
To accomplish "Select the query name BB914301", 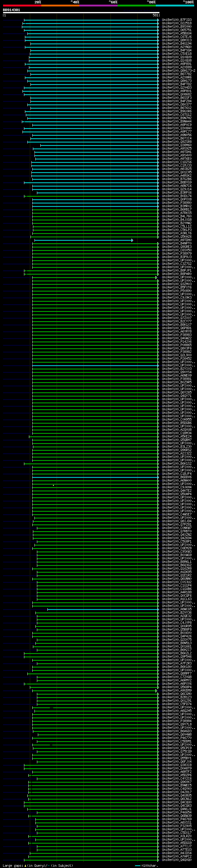I will pyautogui.click(x=11, y=10).
